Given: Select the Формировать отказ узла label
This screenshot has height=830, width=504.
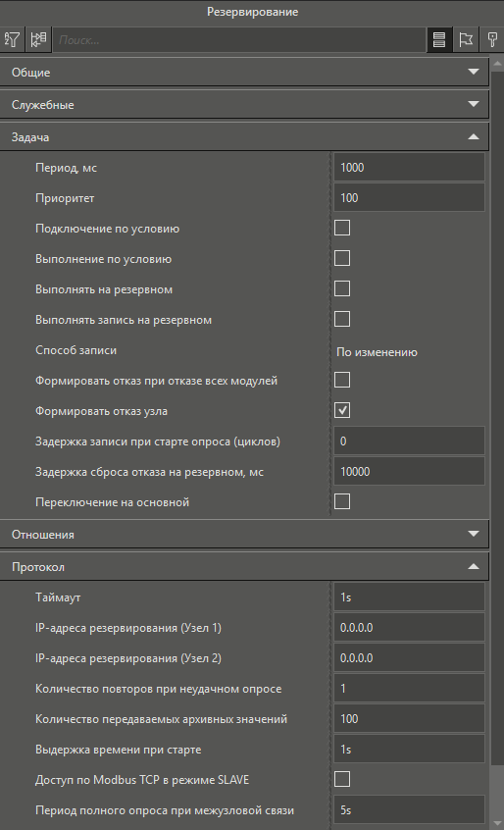Looking at the screenshot, I should click(102, 411).
